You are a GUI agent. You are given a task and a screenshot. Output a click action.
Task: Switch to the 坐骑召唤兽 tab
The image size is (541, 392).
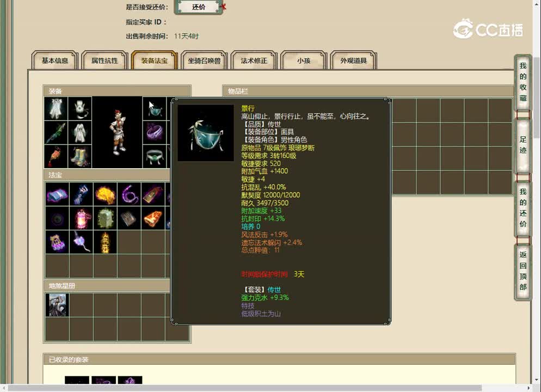click(x=204, y=61)
